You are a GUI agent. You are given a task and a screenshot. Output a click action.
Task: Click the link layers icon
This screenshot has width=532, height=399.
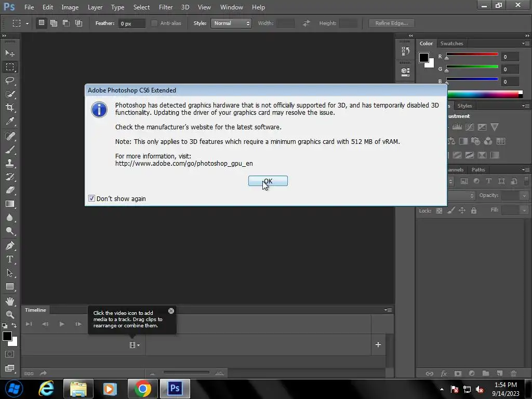[430, 374]
